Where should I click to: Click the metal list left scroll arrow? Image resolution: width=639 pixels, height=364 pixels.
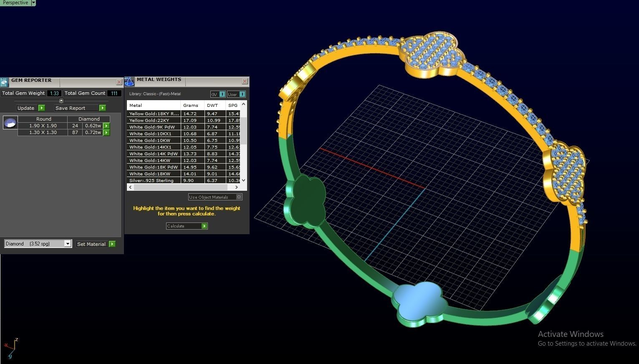tap(130, 187)
